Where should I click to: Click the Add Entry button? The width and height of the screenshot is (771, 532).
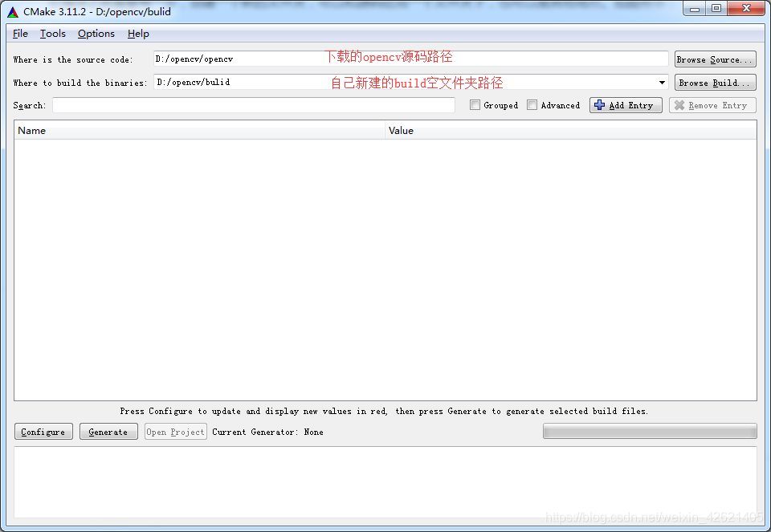click(x=626, y=105)
